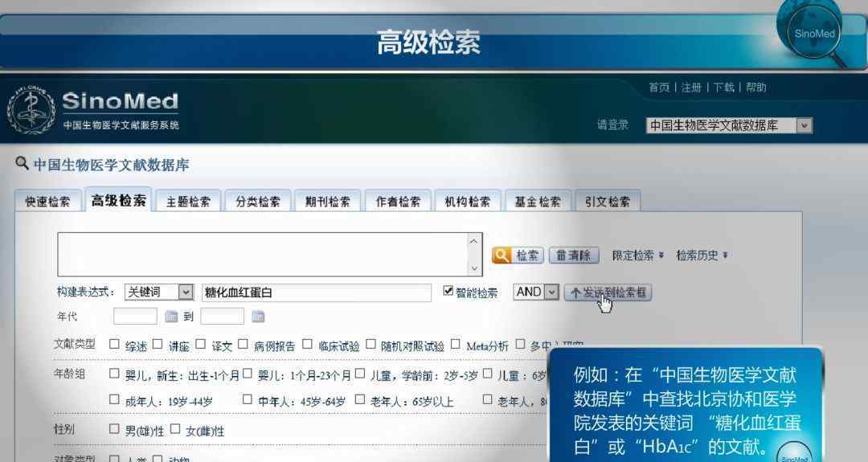
Task: Check the 女(雌)性 checkbox
Action: click(x=175, y=429)
